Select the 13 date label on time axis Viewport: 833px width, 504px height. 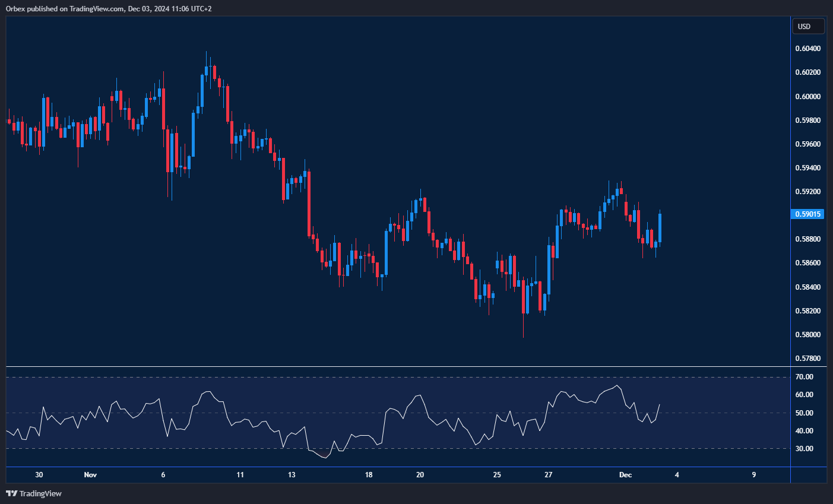pos(292,475)
